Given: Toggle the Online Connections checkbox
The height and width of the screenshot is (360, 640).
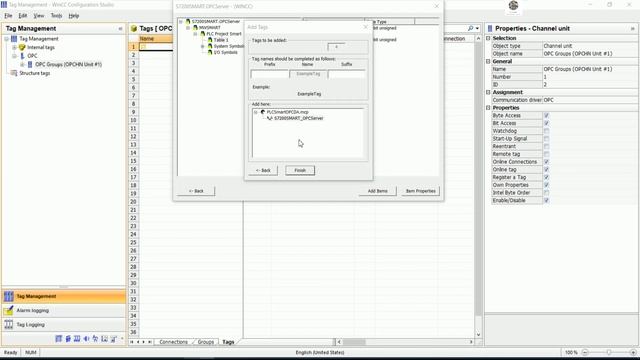Looking at the screenshot, I should pos(546,162).
